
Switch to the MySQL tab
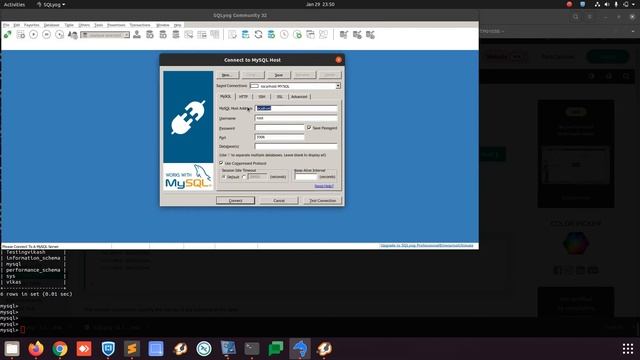coord(225,97)
